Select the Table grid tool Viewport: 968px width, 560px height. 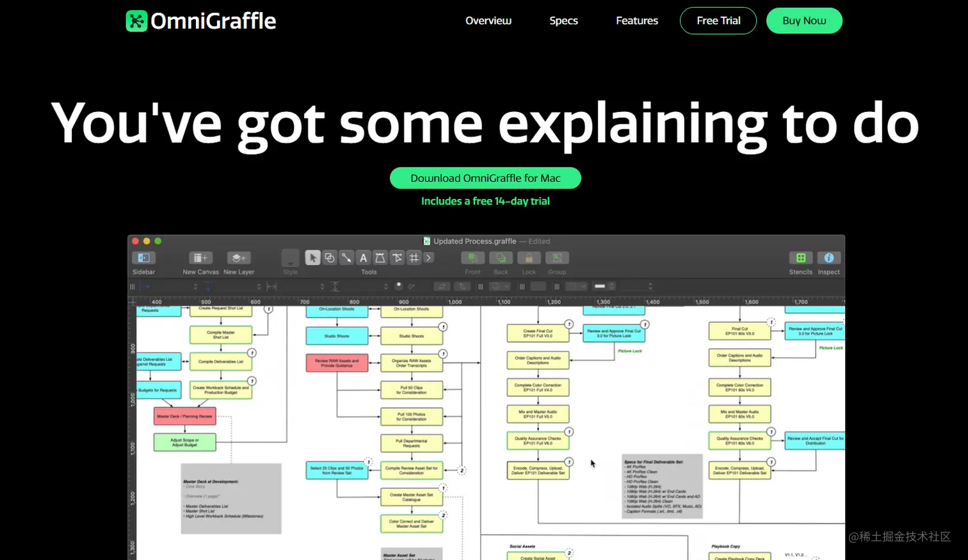414,258
